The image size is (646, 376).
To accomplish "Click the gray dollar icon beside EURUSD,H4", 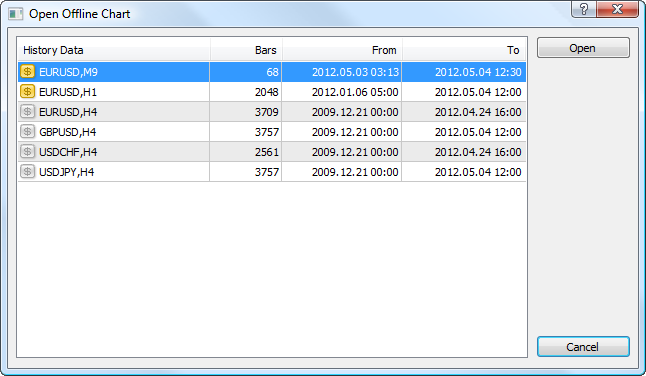I will tap(27, 112).
